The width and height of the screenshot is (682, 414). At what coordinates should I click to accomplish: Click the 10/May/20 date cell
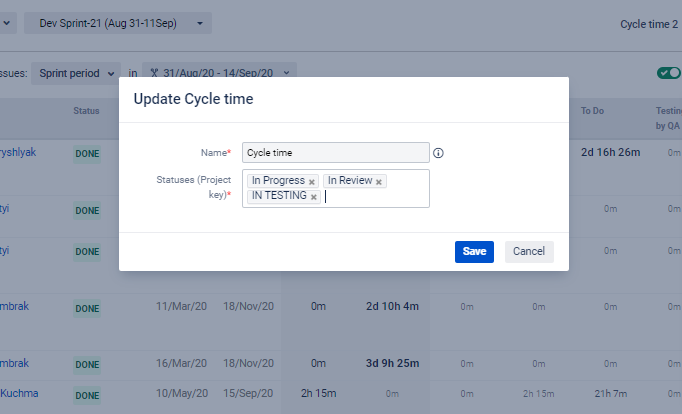(182, 393)
